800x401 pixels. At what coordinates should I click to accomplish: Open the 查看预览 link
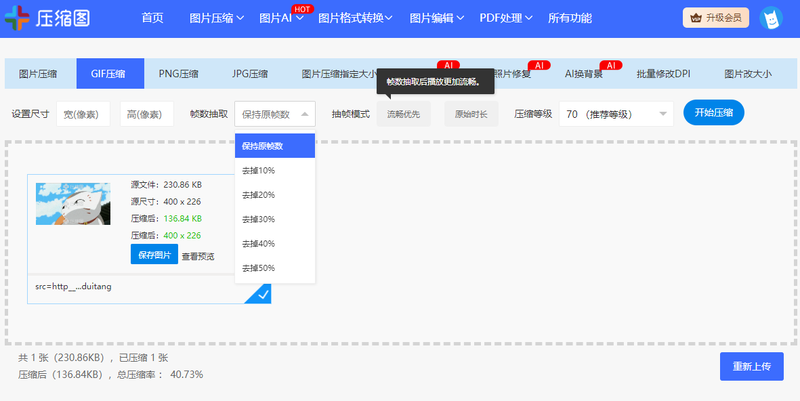point(198,256)
